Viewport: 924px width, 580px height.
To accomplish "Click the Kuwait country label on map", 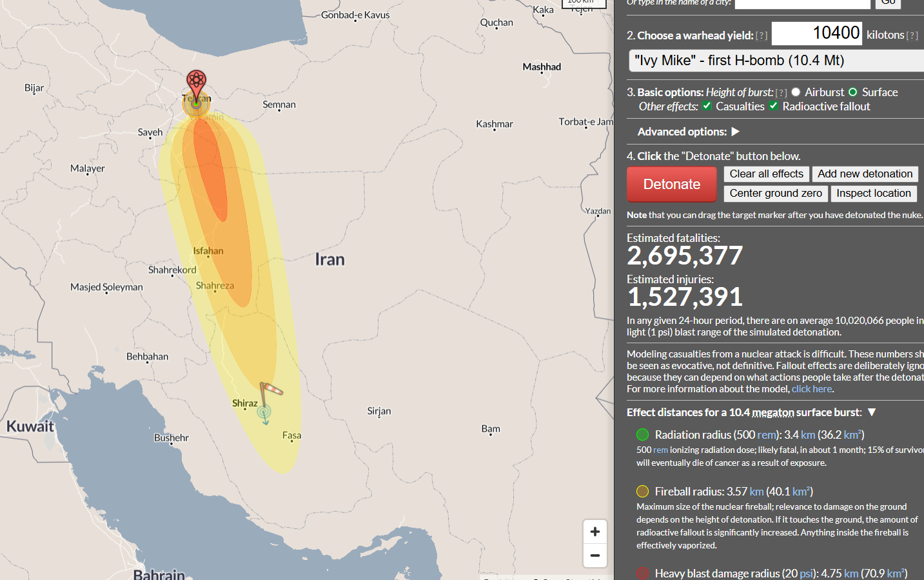I will (x=30, y=426).
